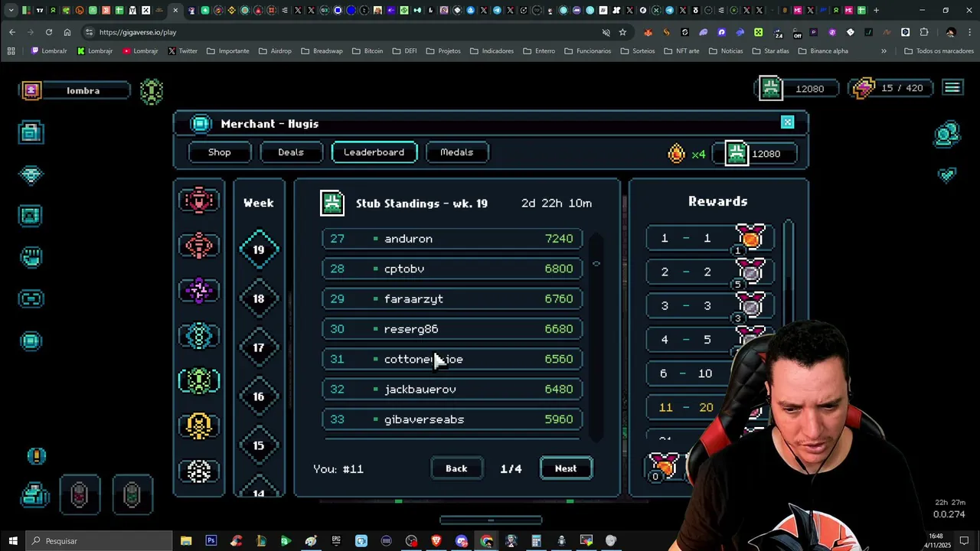
Task: Open the Medals tab
Action: pos(456,152)
